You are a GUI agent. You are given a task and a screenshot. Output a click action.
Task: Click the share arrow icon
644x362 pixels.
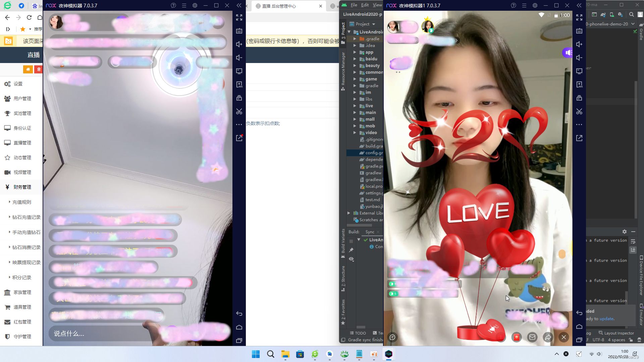pos(548,337)
